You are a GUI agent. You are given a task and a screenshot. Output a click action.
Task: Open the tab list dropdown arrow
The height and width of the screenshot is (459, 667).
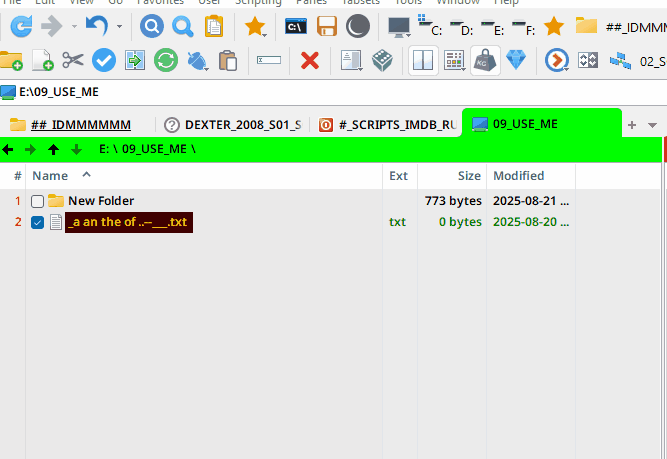(x=652, y=125)
